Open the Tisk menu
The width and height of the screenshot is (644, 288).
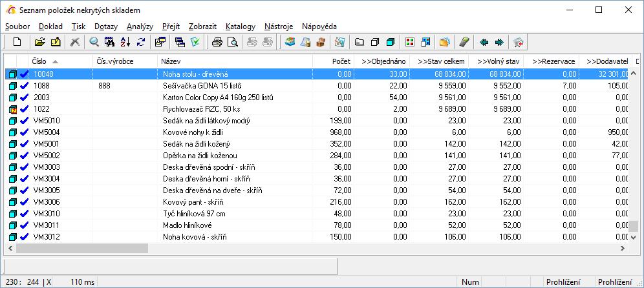[78, 26]
